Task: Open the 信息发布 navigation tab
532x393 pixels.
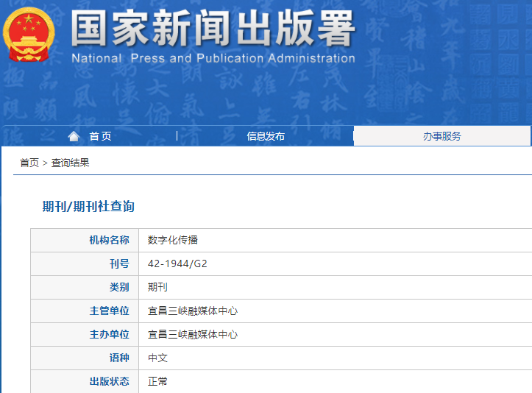Action: point(266,136)
